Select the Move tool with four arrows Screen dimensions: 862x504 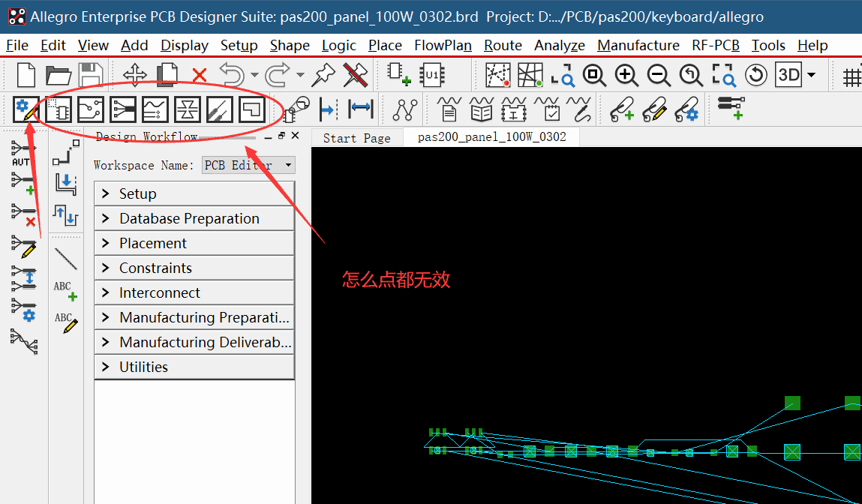point(135,75)
